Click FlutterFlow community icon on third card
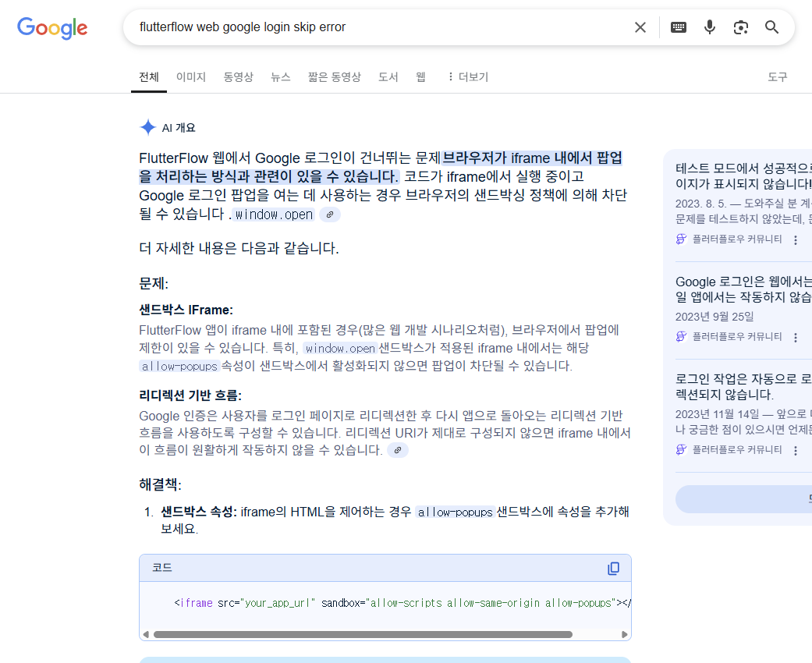 click(681, 449)
